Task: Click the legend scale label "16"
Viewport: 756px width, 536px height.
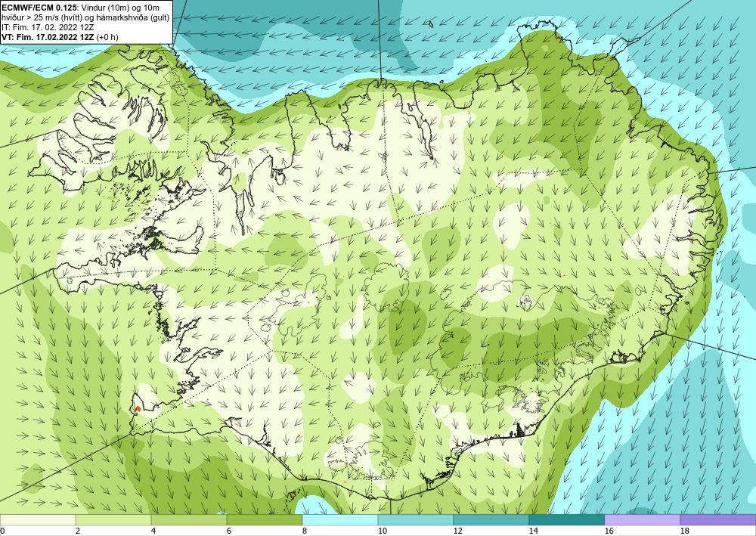Action: pyautogui.click(x=609, y=531)
